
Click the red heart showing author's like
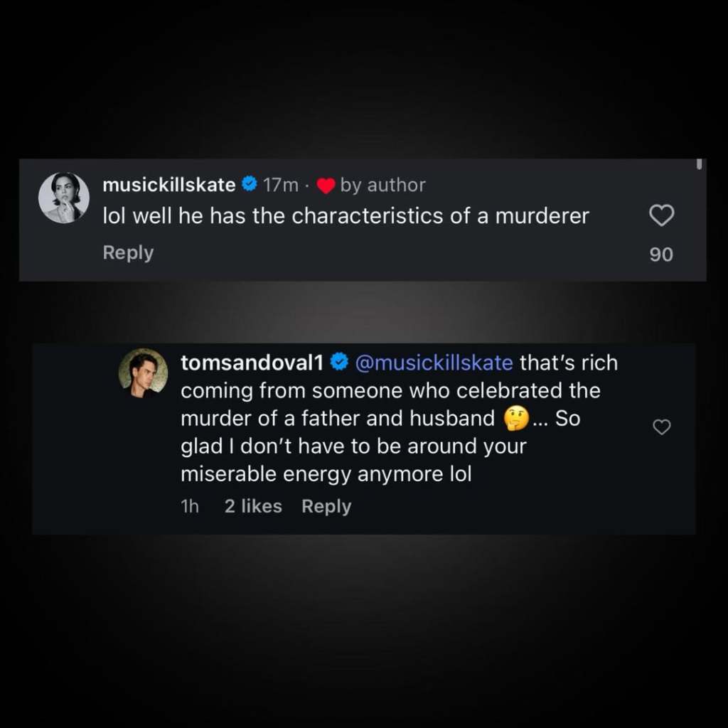point(326,185)
